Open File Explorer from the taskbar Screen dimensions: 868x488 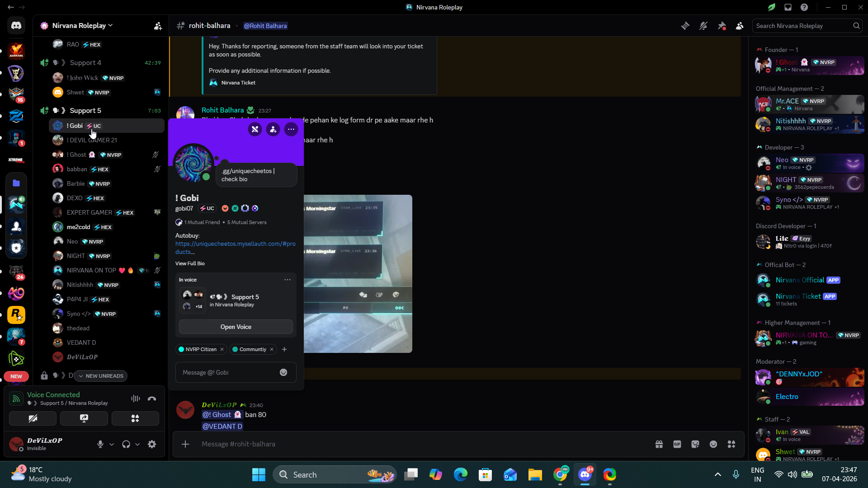tap(535, 474)
